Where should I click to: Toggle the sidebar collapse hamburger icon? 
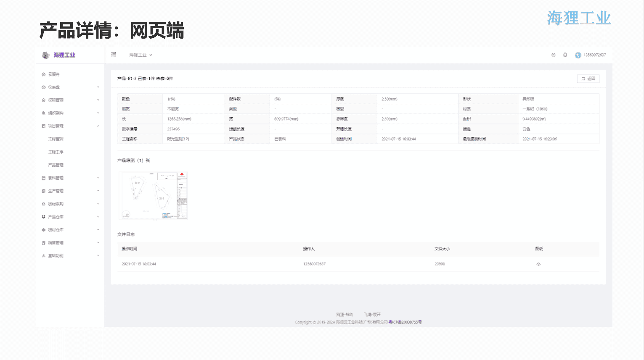pos(114,54)
